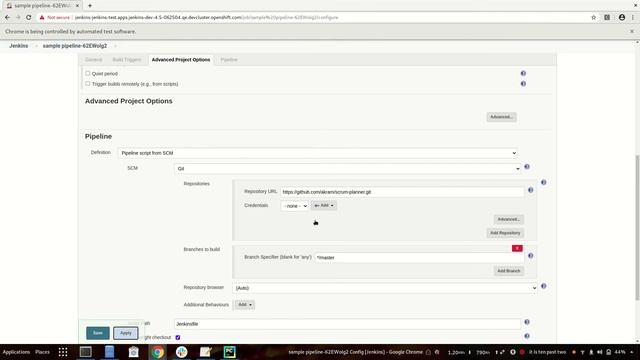Open the Chrome profile icon
The height and width of the screenshot is (360, 640).
coord(622,18)
